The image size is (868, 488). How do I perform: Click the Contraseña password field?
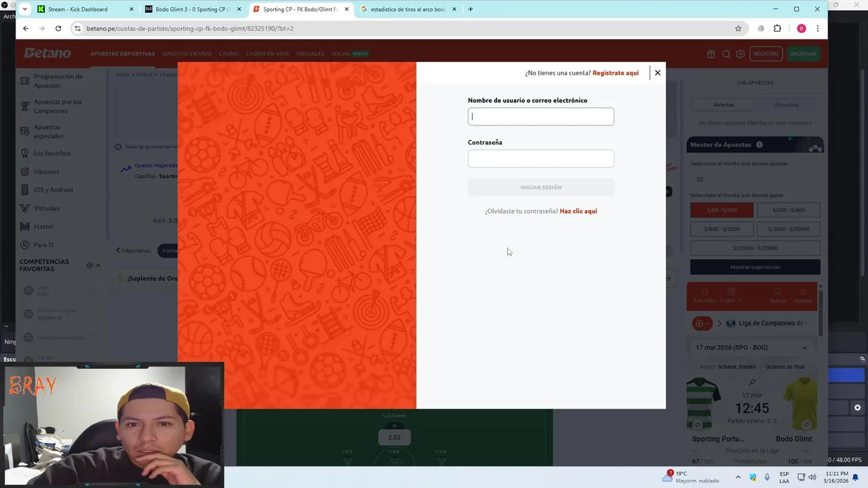click(x=540, y=159)
